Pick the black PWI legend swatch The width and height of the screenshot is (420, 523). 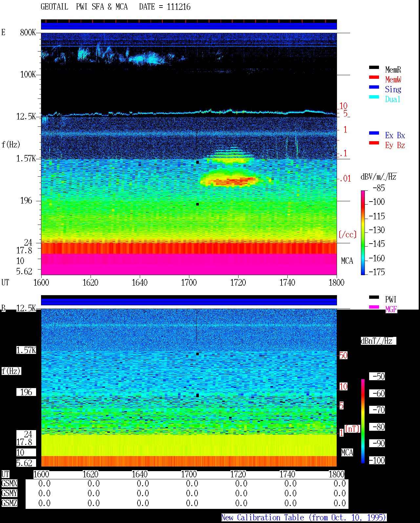(x=374, y=297)
